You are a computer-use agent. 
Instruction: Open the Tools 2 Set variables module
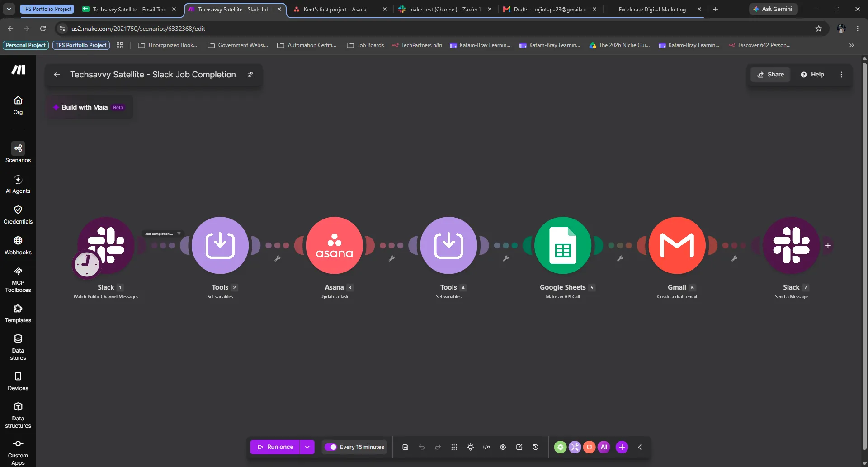(220, 245)
